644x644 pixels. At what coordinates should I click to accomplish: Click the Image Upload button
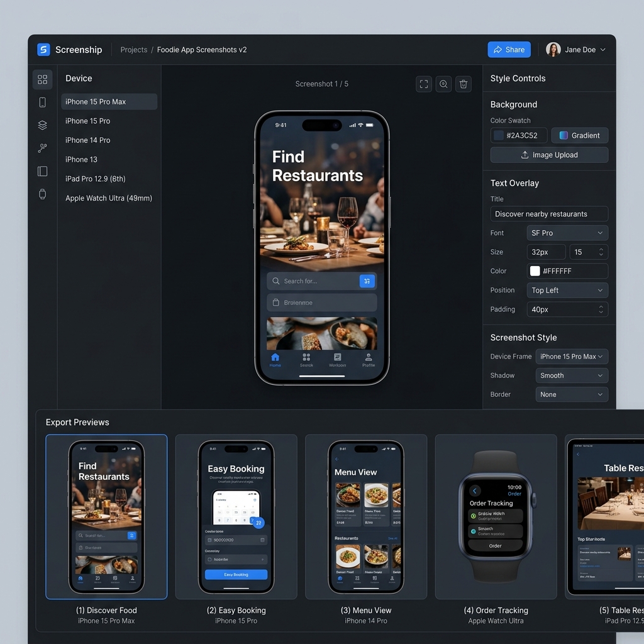pyautogui.click(x=549, y=155)
